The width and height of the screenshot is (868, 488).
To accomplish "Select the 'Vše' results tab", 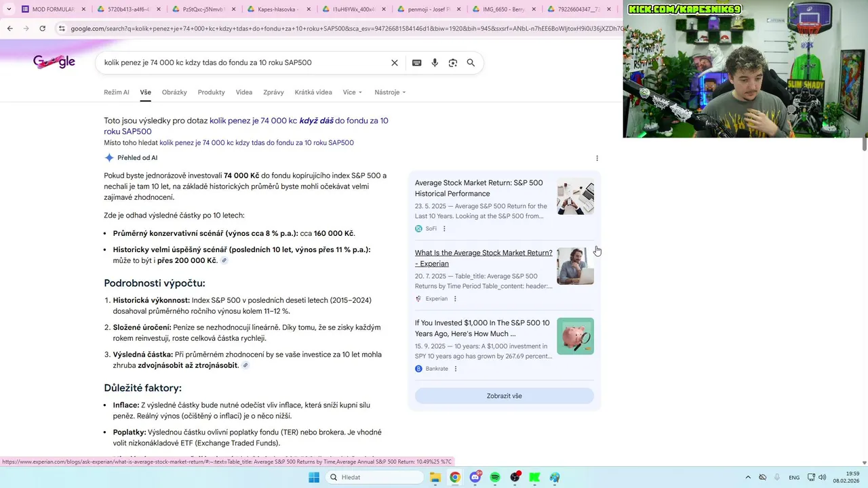I will [x=146, y=92].
